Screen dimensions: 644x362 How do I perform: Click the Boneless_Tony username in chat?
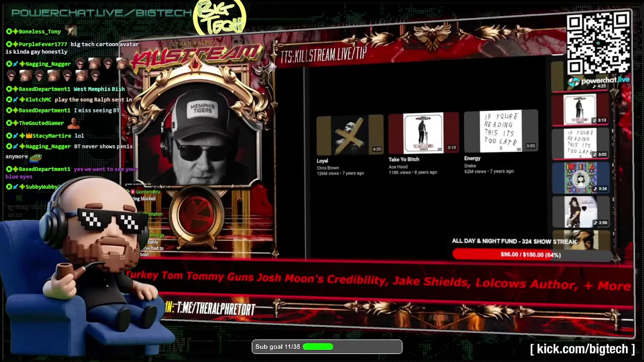pos(40,31)
